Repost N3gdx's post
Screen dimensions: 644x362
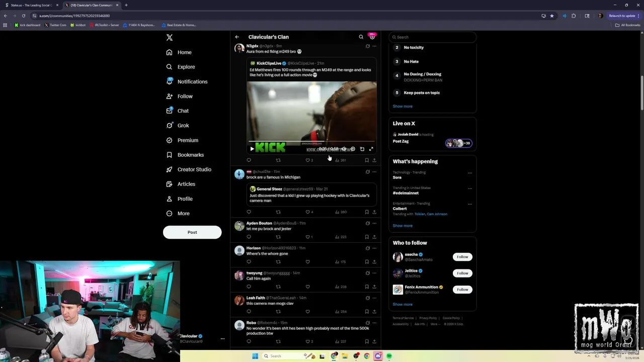(x=278, y=160)
